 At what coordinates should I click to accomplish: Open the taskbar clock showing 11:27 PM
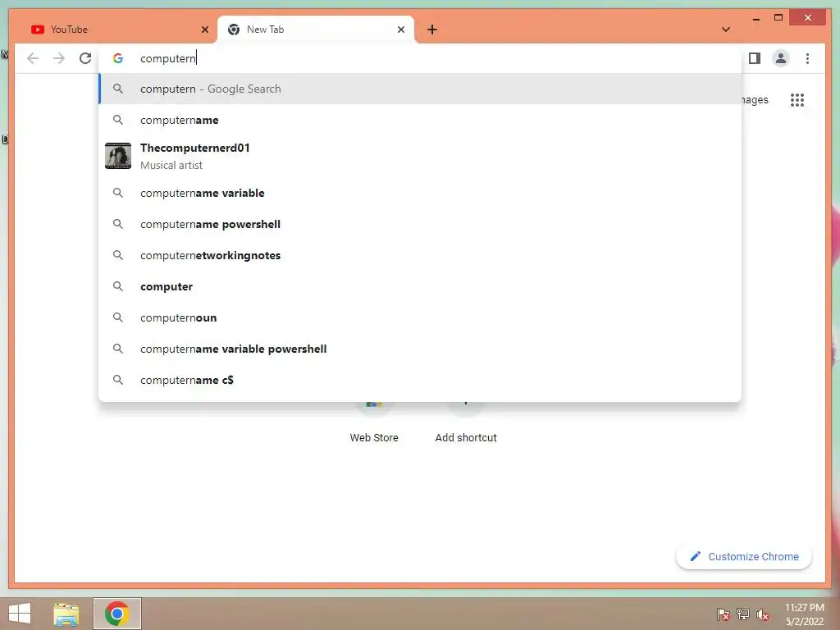[x=804, y=614]
